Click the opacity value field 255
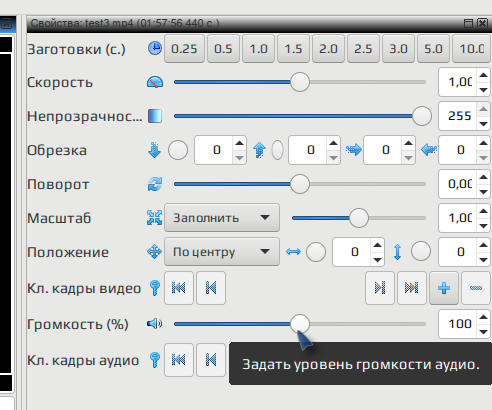This screenshot has width=492, height=410. tap(458, 116)
